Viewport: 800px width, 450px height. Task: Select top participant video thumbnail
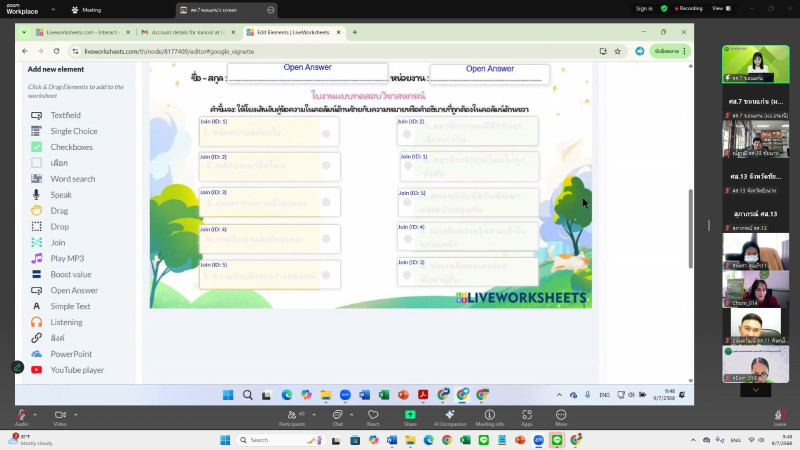(756, 64)
